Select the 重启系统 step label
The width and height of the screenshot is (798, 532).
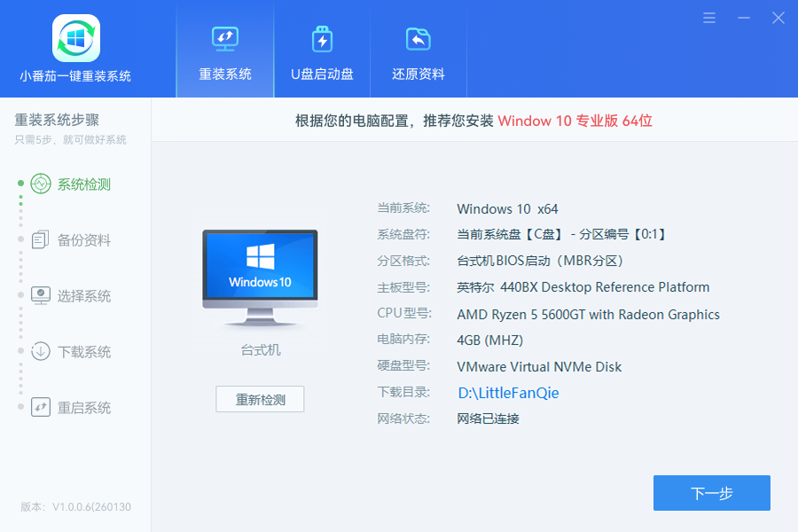[84, 408]
